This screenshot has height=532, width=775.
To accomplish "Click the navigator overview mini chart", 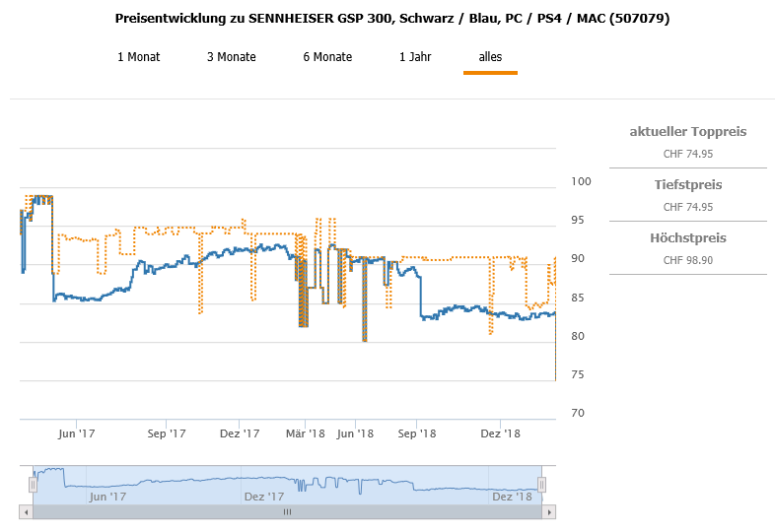I will point(287,485).
